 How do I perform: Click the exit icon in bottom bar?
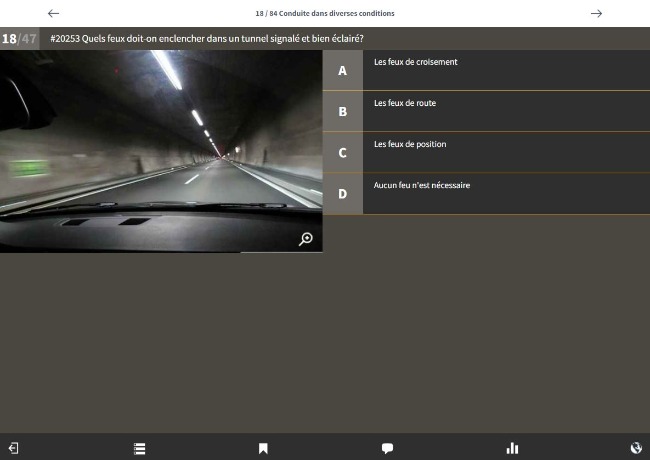14,448
